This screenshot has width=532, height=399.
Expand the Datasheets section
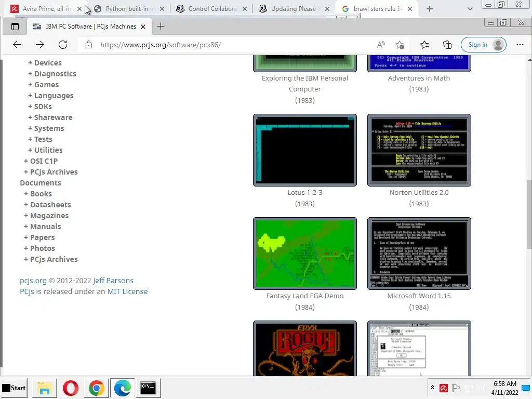point(47,205)
